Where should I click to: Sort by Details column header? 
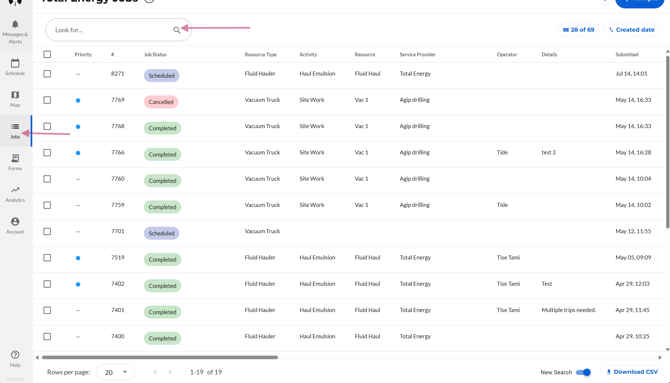549,55
